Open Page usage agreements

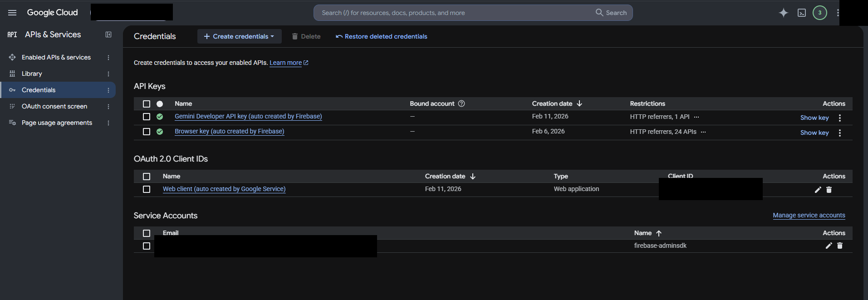(x=57, y=123)
